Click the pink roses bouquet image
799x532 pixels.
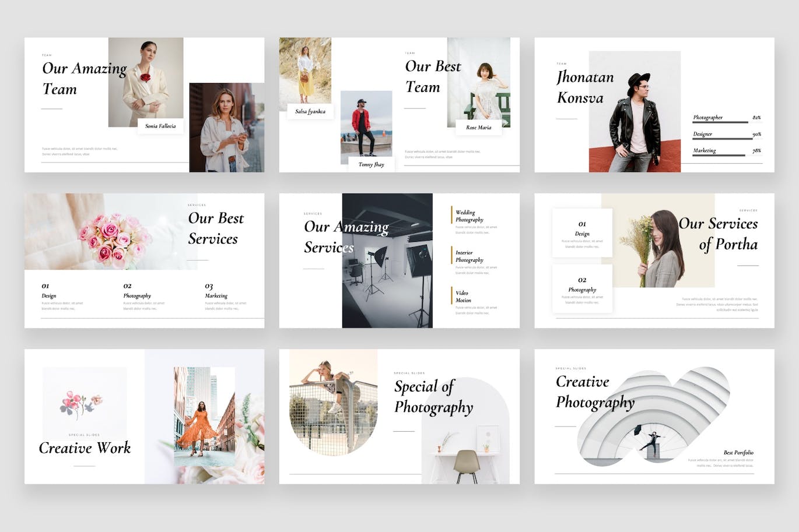pyautogui.click(x=115, y=239)
